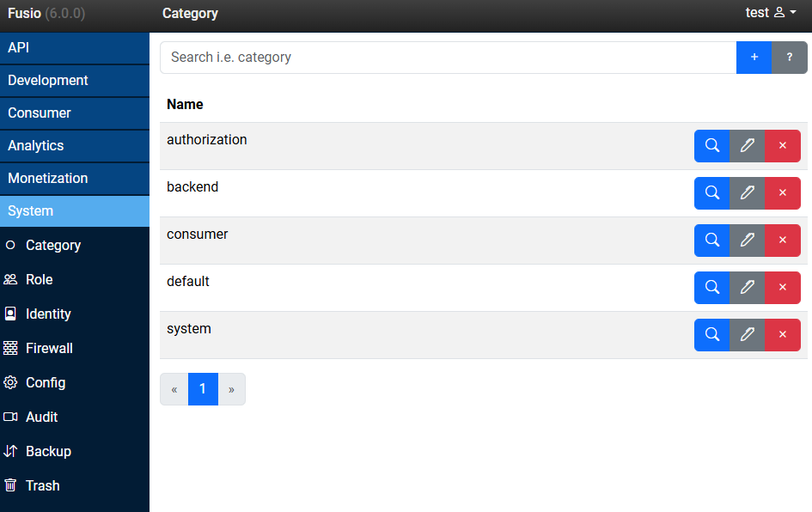Click the magnifier icon for authorization row

tap(711, 146)
